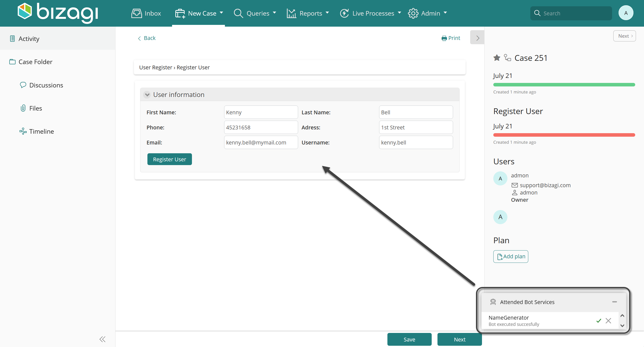The height and width of the screenshot is (347, 644).
Task: Click the Discussions sidebar icon
Action: pos(23,85)
